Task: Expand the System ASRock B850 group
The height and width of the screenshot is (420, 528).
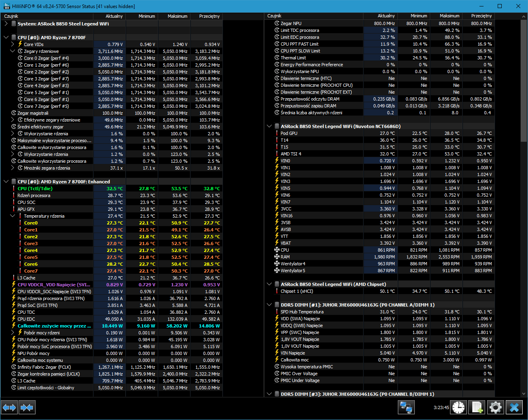Action: [x=6, y=24]
